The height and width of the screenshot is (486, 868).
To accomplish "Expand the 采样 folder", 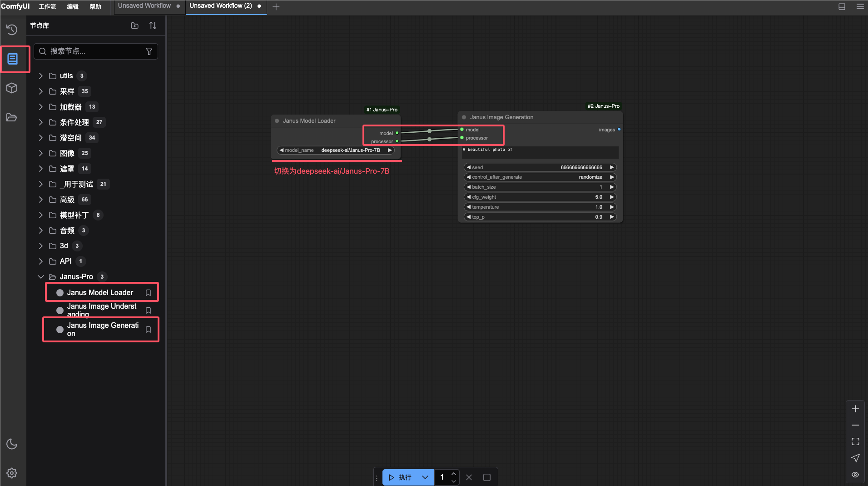I will (x=41, y=91).
